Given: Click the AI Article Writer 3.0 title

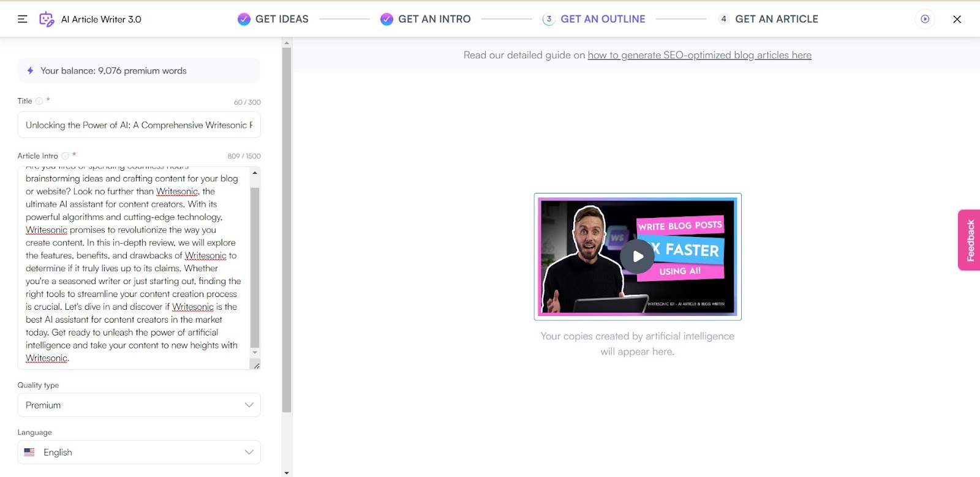Looking at the screenshot, I should click(101, 19).
